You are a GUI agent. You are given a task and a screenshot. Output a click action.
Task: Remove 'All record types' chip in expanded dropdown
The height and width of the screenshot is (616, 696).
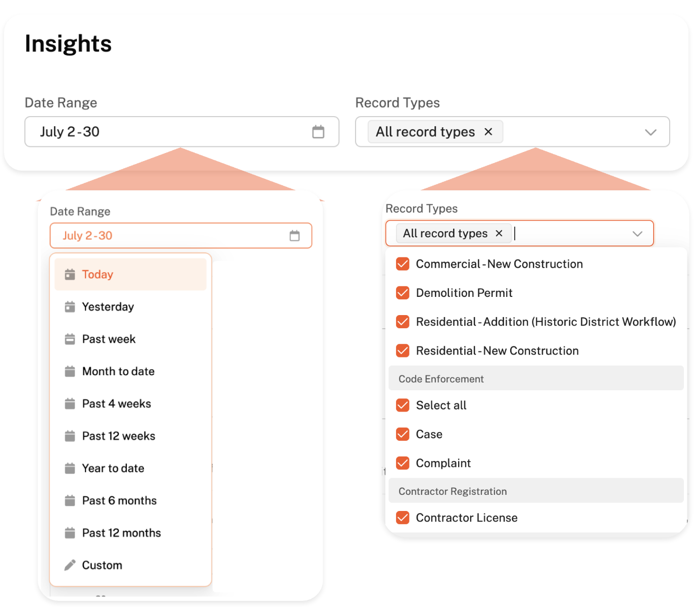click(499, 233)
